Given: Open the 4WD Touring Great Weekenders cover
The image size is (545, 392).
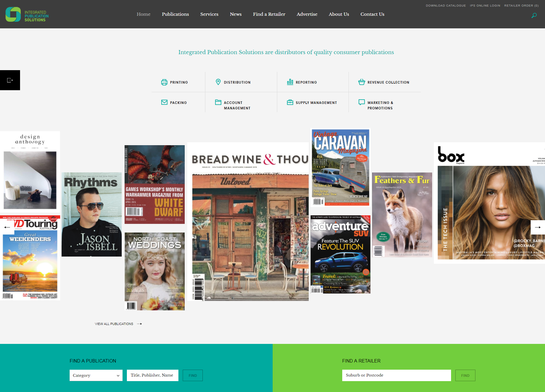Looking at the screenshot, I should [30, 258].
